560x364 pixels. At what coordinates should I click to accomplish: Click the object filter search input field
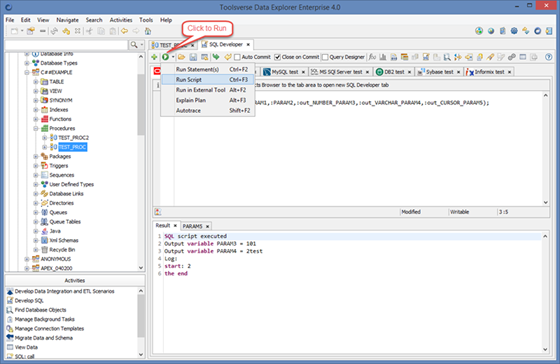coord(67,45)
